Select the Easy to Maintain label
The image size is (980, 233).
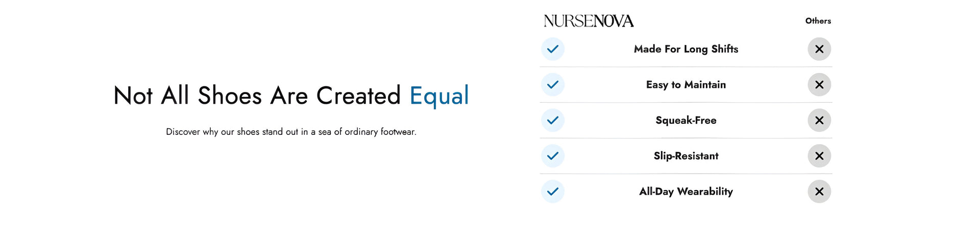[x=685, y=85]
